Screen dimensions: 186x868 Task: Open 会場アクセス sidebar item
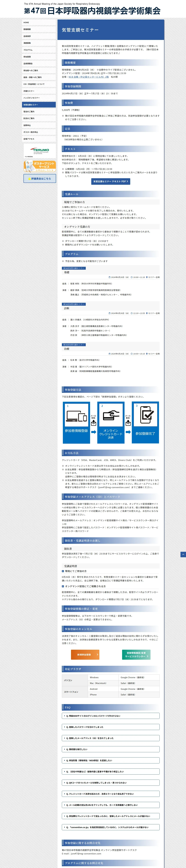click(39, 139)
